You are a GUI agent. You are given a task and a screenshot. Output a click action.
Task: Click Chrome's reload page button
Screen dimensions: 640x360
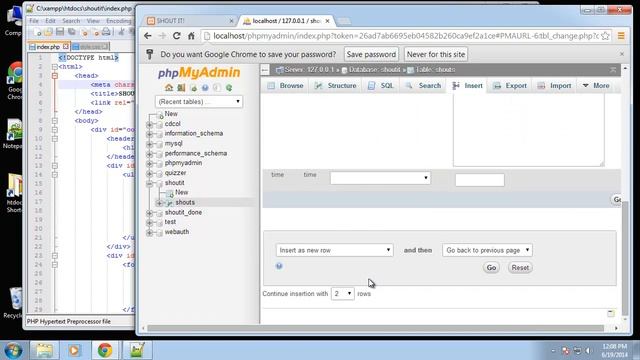(176, 36)
